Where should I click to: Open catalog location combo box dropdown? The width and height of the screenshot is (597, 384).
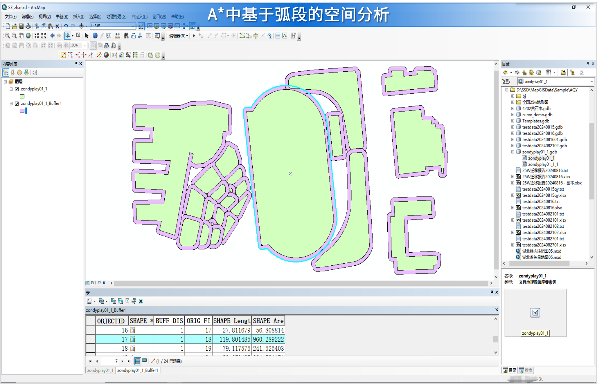click(x=591, y=81)
